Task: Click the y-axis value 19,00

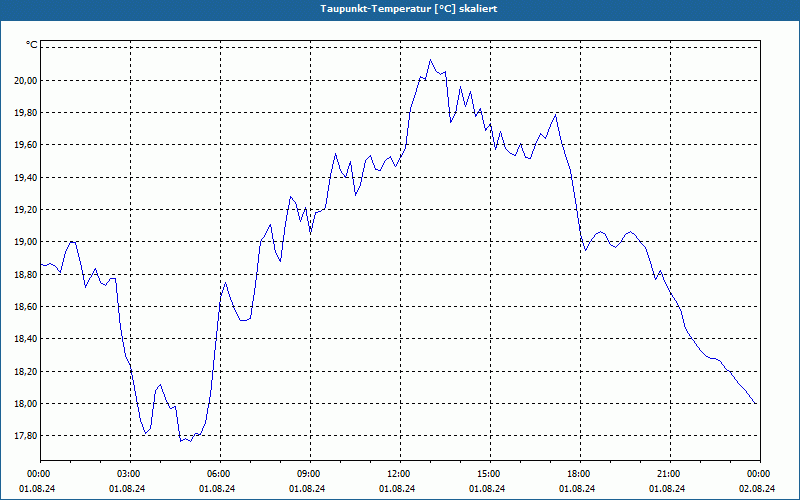Action: (25, 242)
